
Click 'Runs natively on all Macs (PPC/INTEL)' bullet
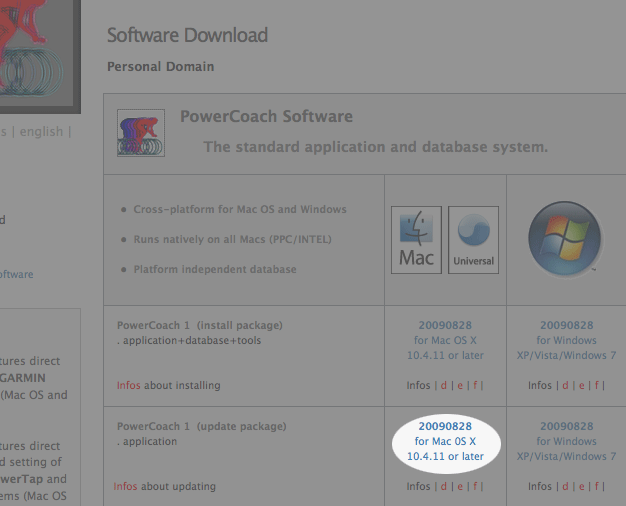click(232, 239)
